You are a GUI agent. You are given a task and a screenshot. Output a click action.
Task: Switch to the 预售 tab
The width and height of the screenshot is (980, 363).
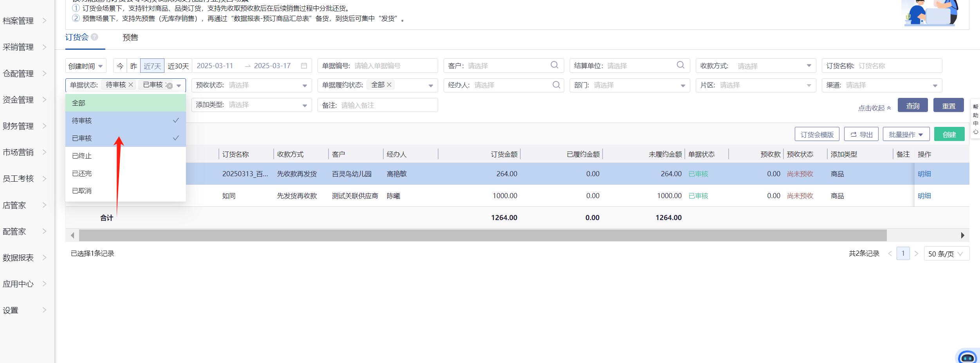click(130, 38)
